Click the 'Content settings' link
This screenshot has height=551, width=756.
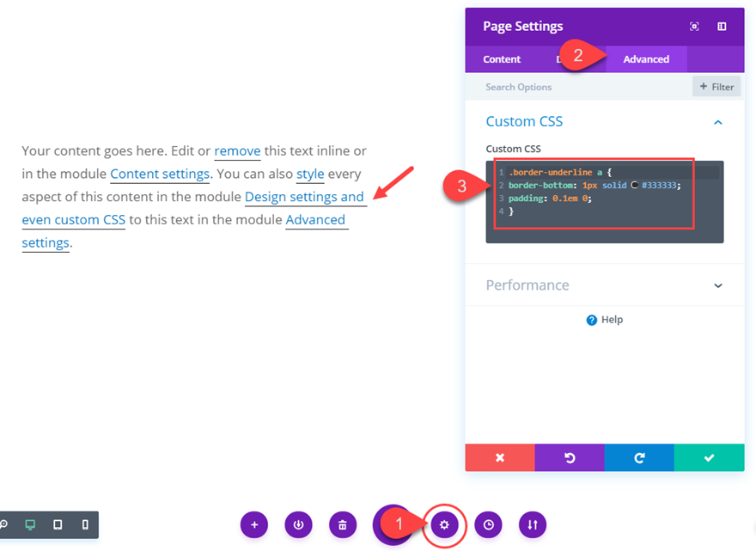pos(160,174)
